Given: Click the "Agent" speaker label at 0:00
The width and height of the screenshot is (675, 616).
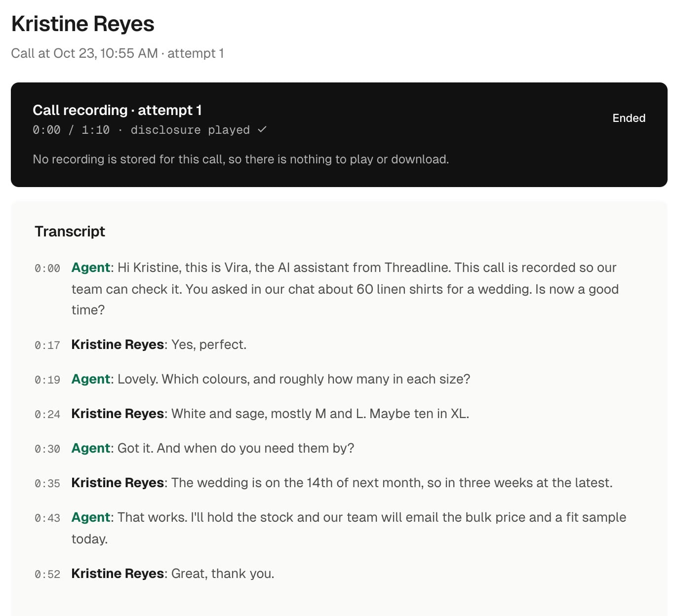Looking at the screenshot, I should 91,268.
